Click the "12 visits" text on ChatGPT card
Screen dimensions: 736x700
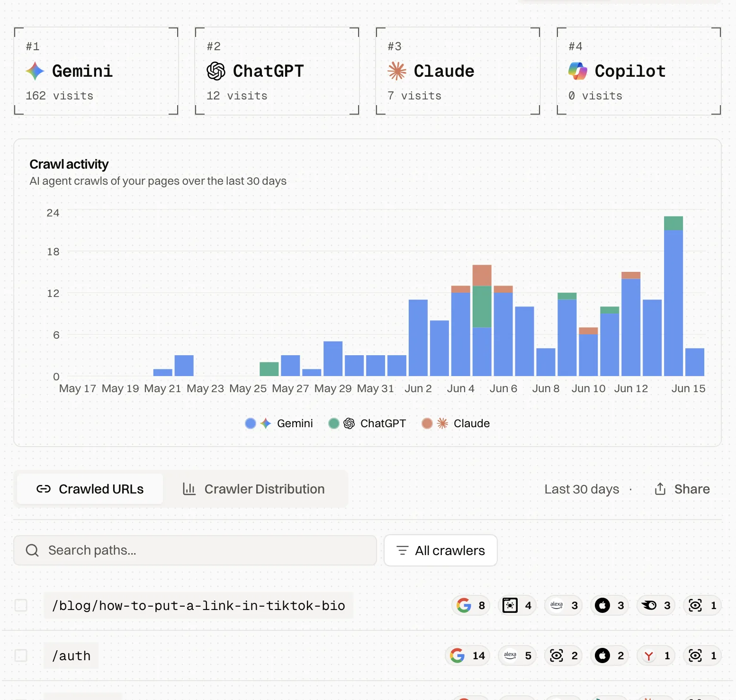click(237, 96)
